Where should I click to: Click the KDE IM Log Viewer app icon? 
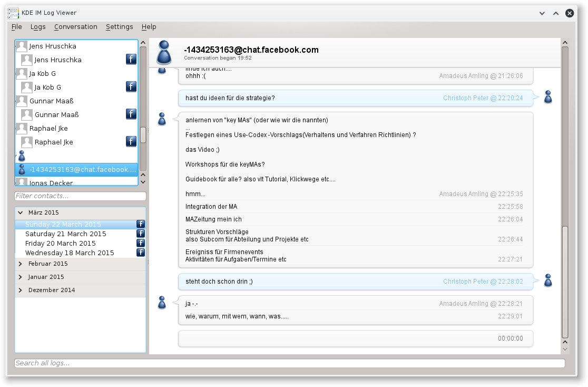click(13, 13)
